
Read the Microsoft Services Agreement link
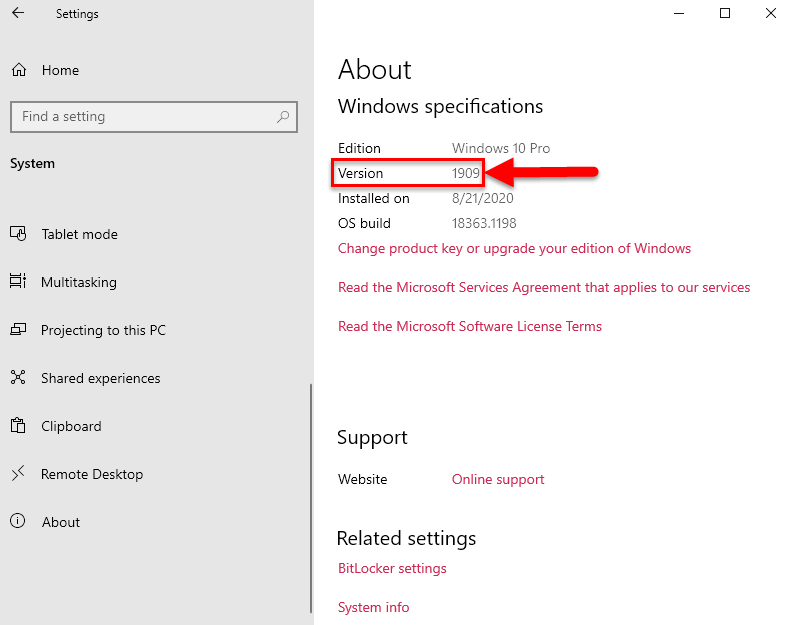[x=544, y=287]
